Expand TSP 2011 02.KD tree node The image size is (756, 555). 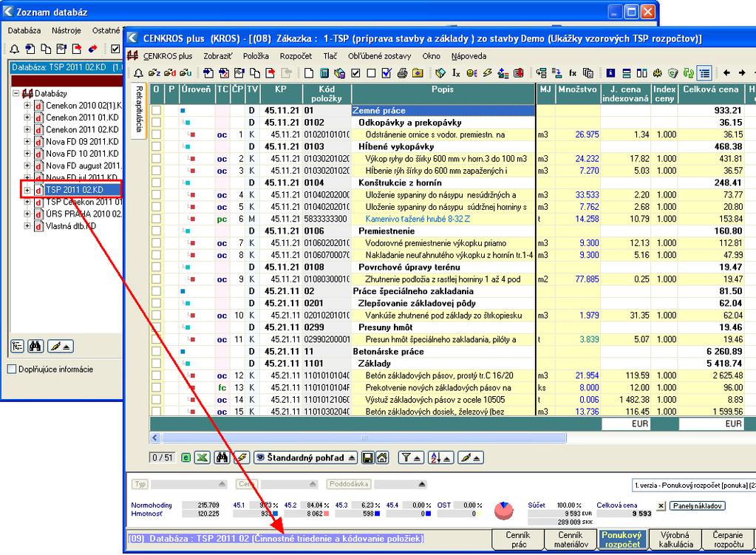pyautogui.click(x=27, y=190)
